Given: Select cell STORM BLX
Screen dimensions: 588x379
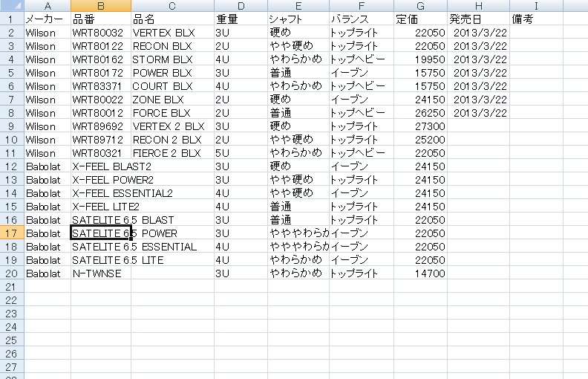Looking at the screenshot, I should click(172, 59).
